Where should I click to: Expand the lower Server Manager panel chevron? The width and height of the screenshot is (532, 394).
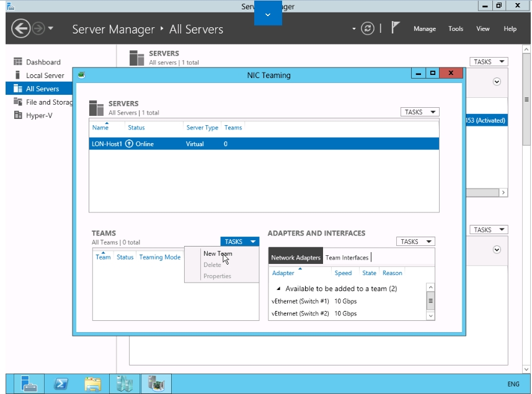point(497,250)
